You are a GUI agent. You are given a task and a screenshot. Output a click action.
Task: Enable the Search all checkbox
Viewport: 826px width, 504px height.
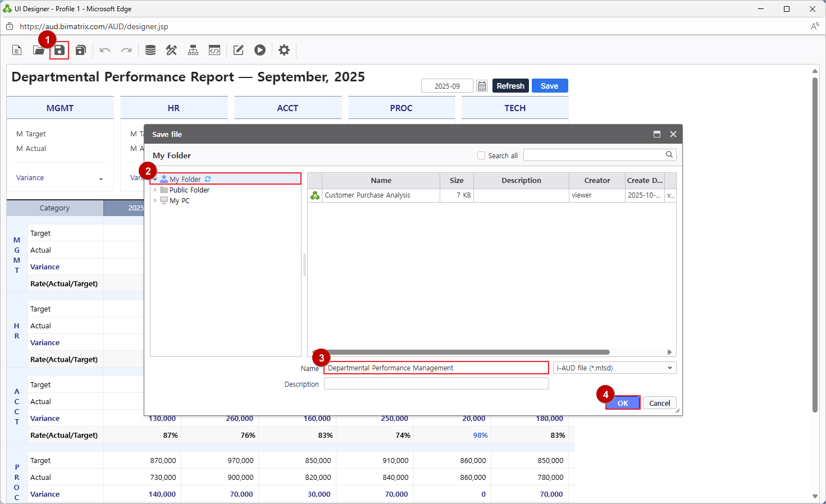[481, 155]
